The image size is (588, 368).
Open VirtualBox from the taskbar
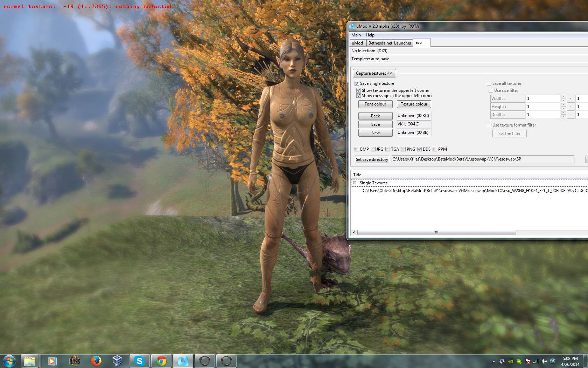click(117, 361)
